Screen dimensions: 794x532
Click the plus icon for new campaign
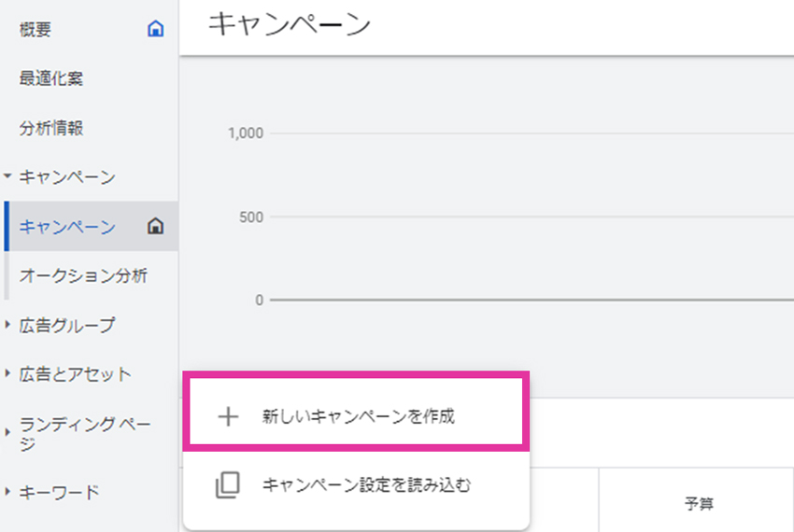228,416
